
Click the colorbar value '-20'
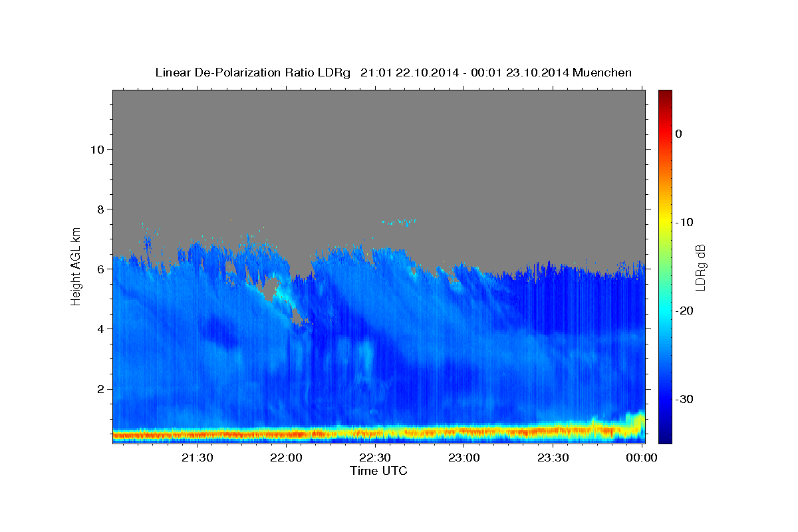(x=684, y=311)
